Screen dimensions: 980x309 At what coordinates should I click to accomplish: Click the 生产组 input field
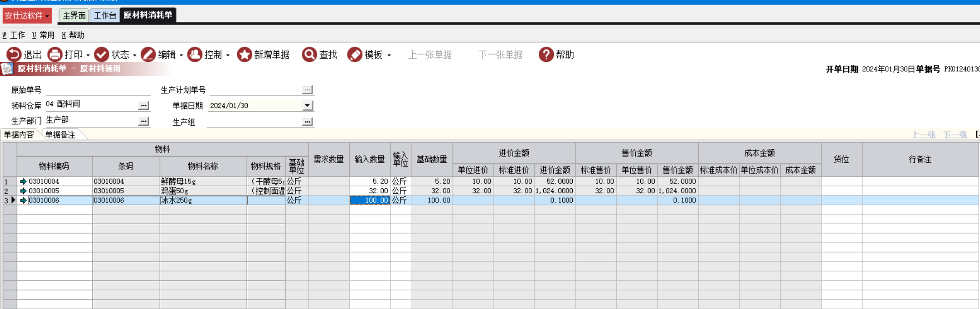click(254, 122)
